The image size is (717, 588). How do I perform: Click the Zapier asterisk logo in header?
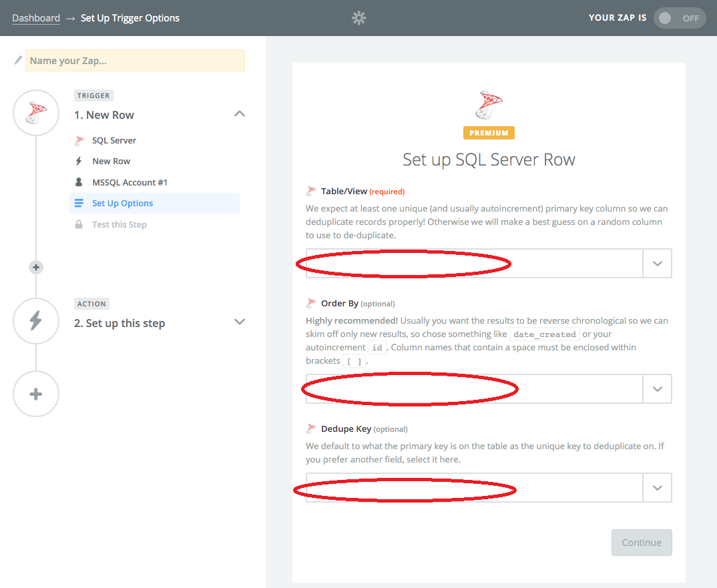[x=359, y=18]
